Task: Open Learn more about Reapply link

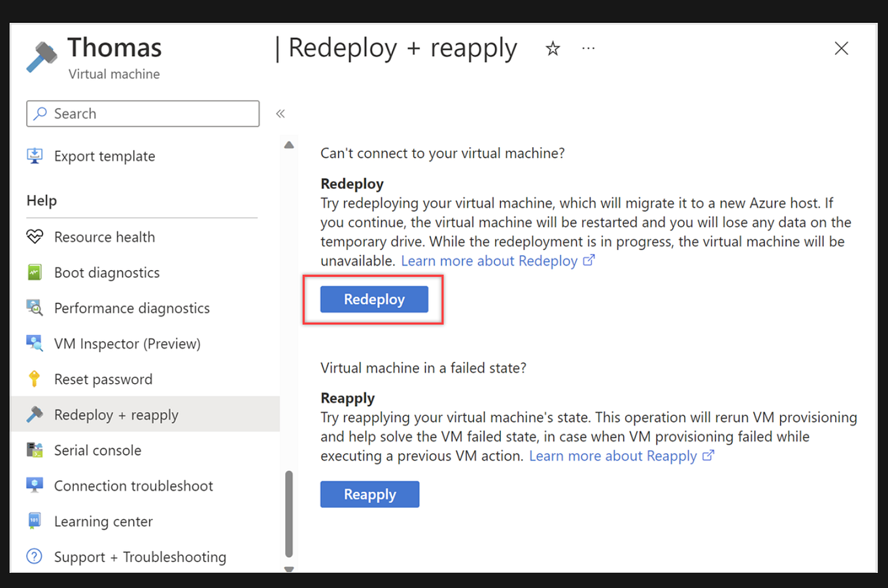Action: pyautogui.click(x=615, y=456)
